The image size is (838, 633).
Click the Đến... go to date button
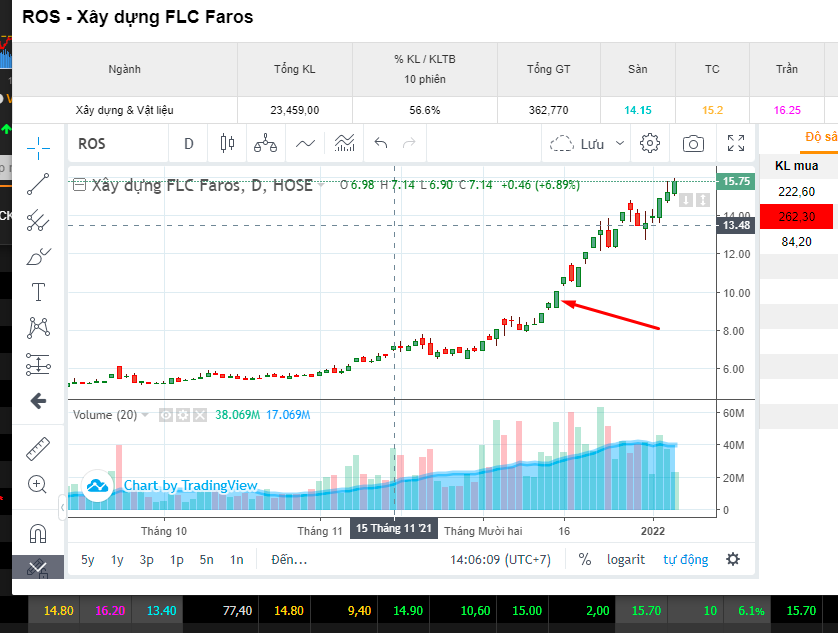(x=288, y=559)
